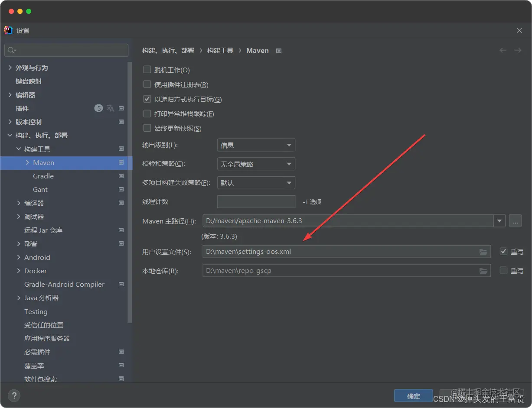Check 重写 for 本地仓库
Screen dimensions: 532x408
(503, 271)
